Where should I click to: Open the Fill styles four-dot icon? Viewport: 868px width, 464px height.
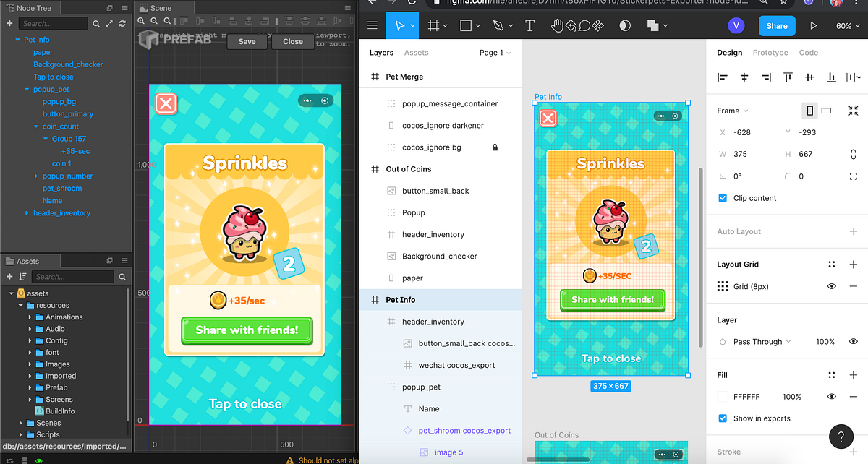831,375
